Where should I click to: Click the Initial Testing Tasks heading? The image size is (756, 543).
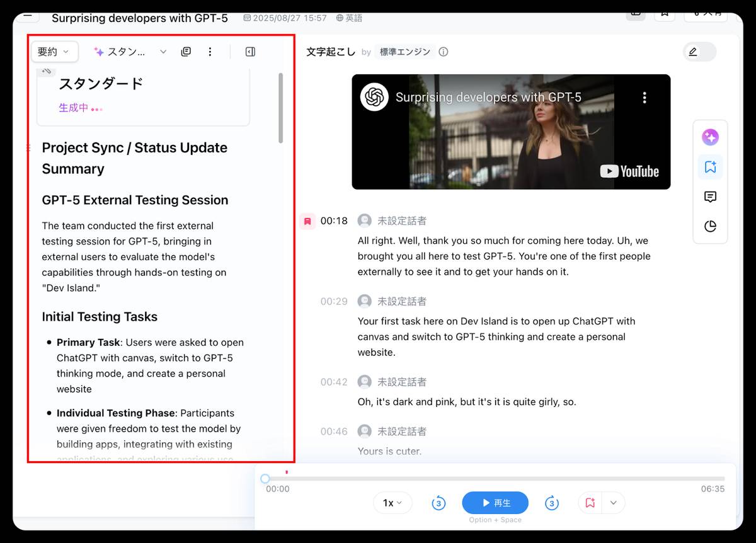[x=100, y=317]
